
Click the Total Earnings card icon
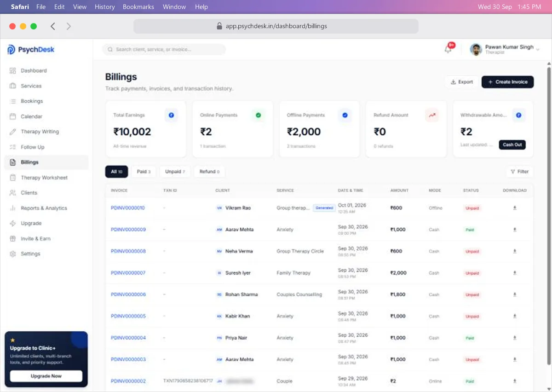[172, 115]
